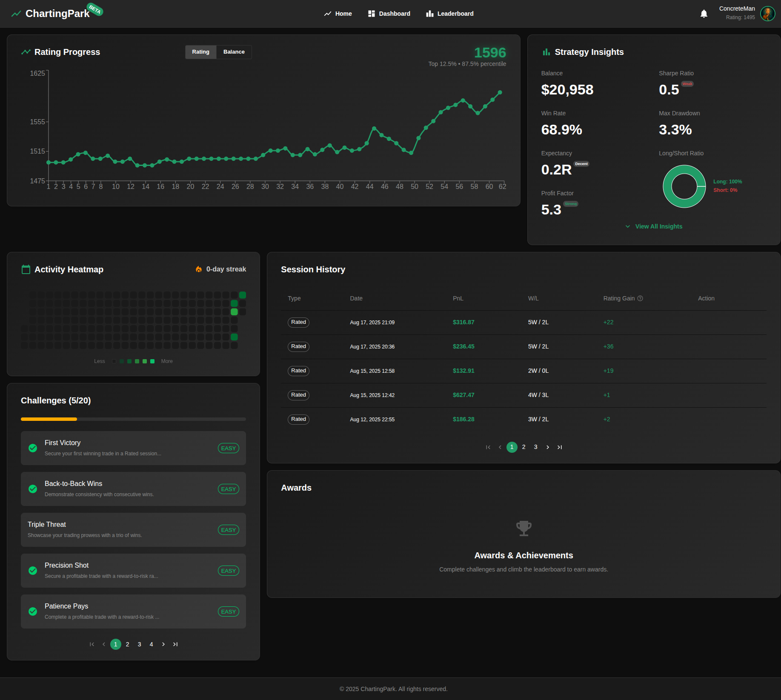Open page 4 of Challenges
The height and width of the screenshot is (700, 781).
(151, 644)
